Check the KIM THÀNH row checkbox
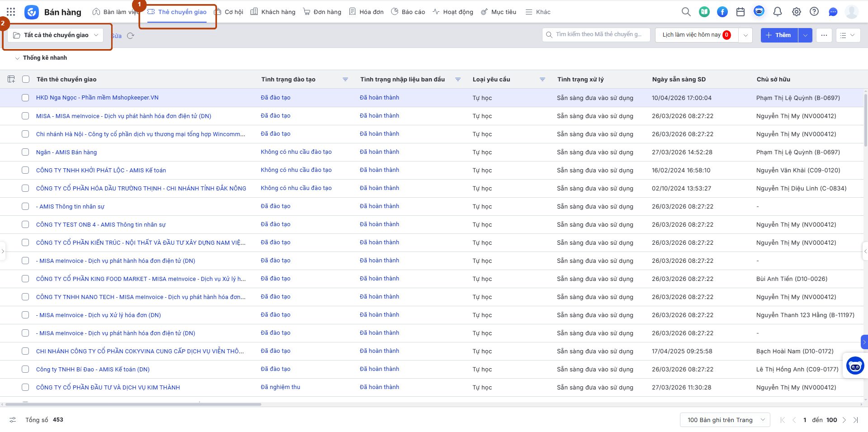The width and height of the screenshot is (868, 432). [25, 387]
